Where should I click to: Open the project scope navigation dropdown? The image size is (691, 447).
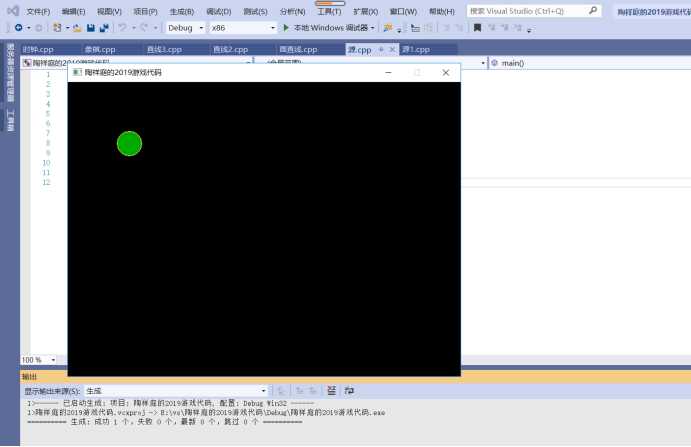pyautogui.click(x=137, y=63)
